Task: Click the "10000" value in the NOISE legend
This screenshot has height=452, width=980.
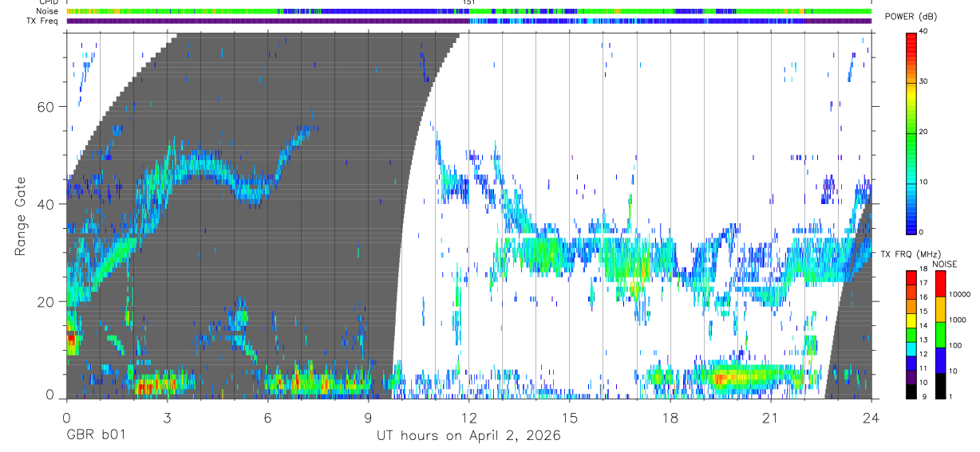Action: [960, 295]
